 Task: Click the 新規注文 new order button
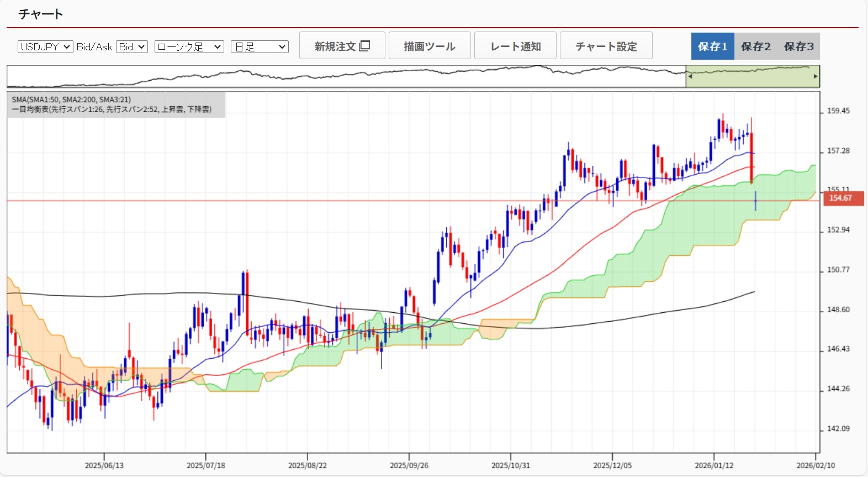click(x=342, y=46)
